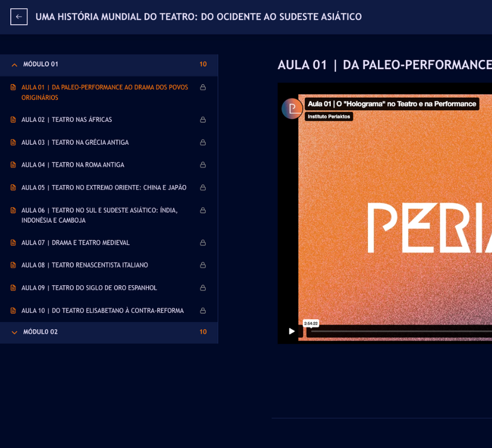Click document icon beside Aula 05
The image size is (492, 448).
13,188
